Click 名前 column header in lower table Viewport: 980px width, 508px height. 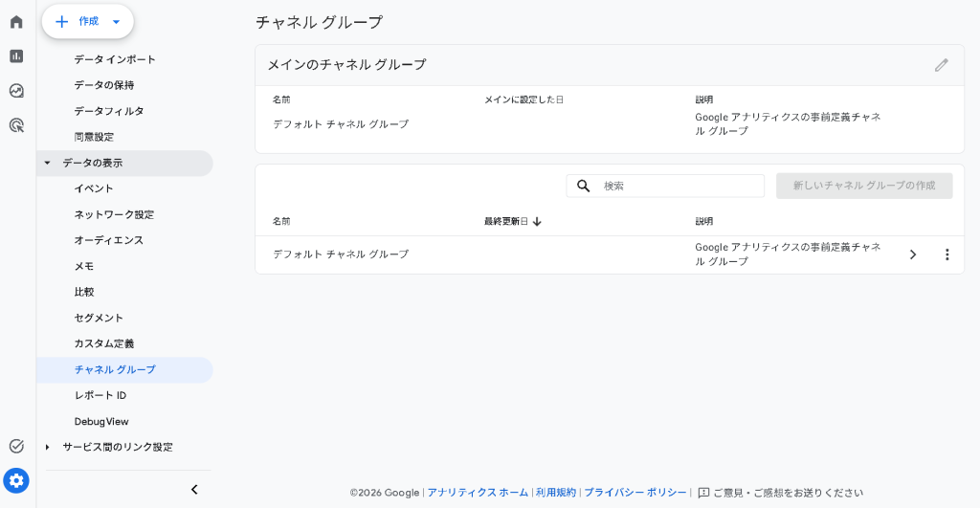coord(281,222)
